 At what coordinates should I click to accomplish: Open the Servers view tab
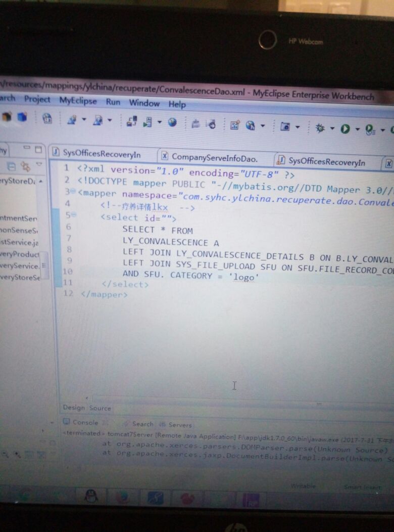click(x=180, y=425)
